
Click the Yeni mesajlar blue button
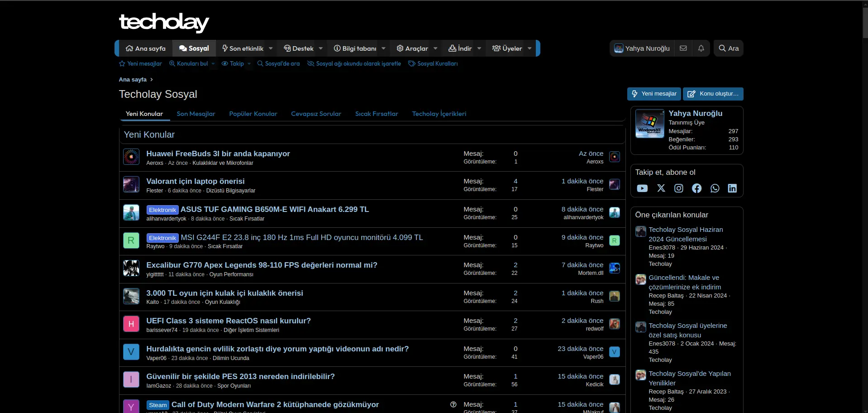coord(654,94)
